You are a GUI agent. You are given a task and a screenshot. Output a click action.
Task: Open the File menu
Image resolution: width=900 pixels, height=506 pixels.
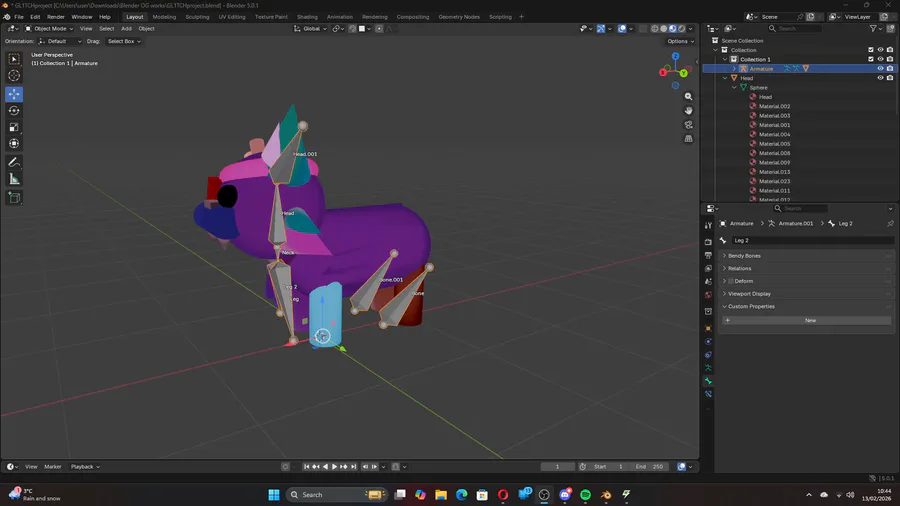(19, 17)
